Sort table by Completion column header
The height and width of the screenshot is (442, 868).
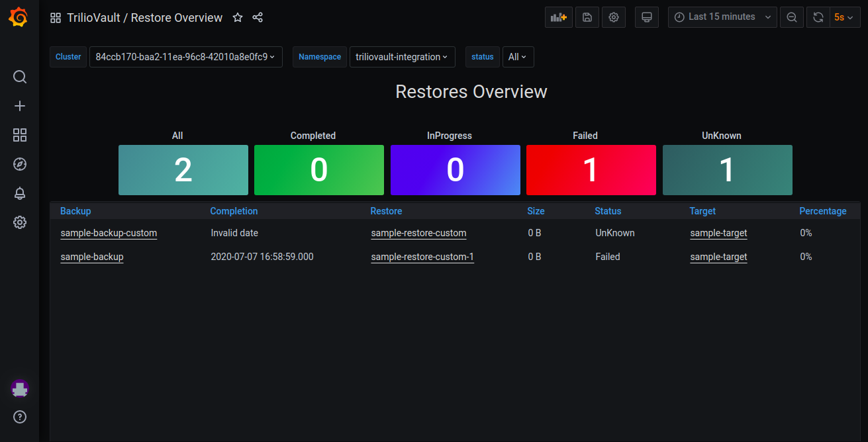tap(234, 211)
